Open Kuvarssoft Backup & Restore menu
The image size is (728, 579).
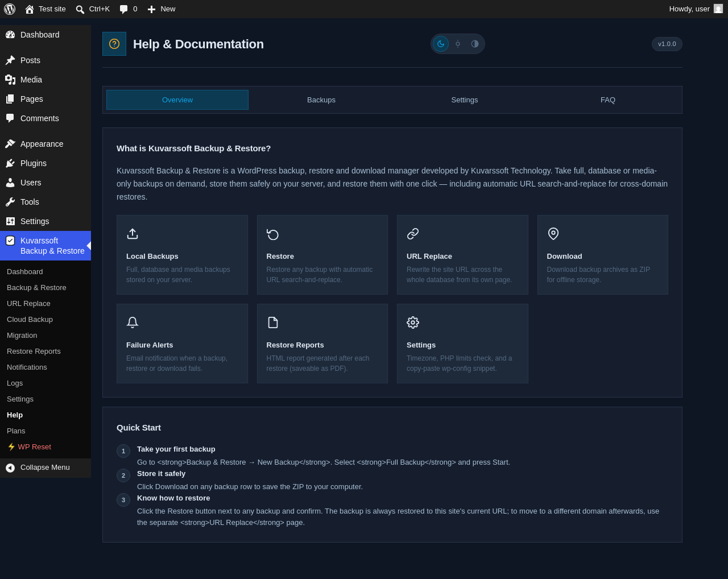click(x=45, y=246)
